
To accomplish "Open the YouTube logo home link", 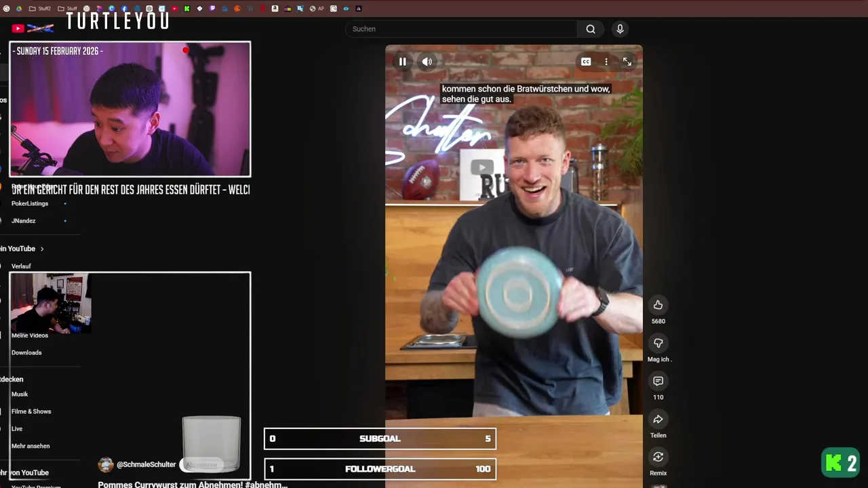I will [33, 28].
